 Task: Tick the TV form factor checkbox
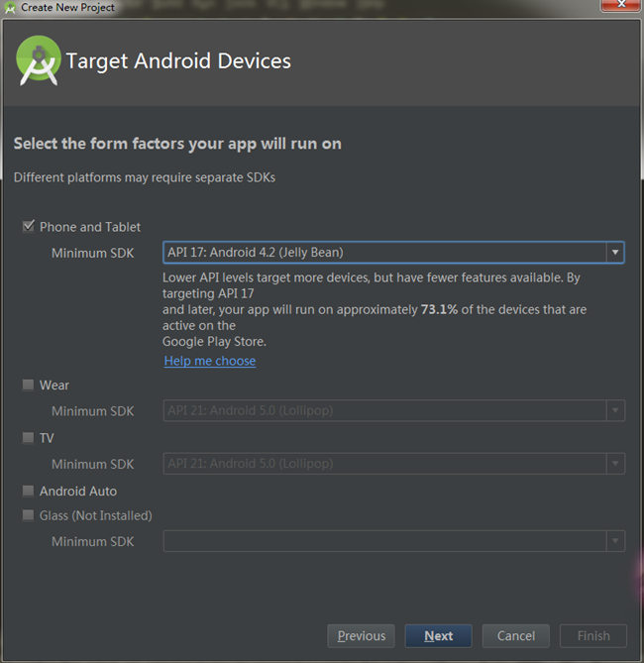(29, 437)
